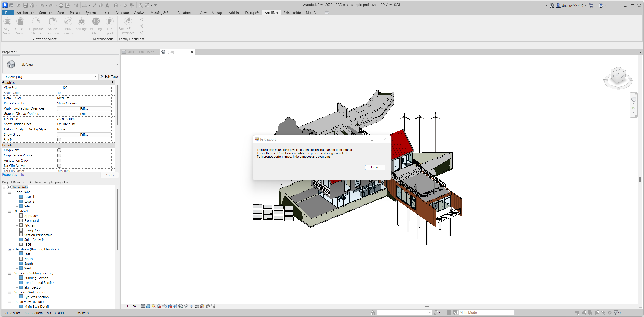Open the 3D View type selector dropdown

[x=117, y=64]
